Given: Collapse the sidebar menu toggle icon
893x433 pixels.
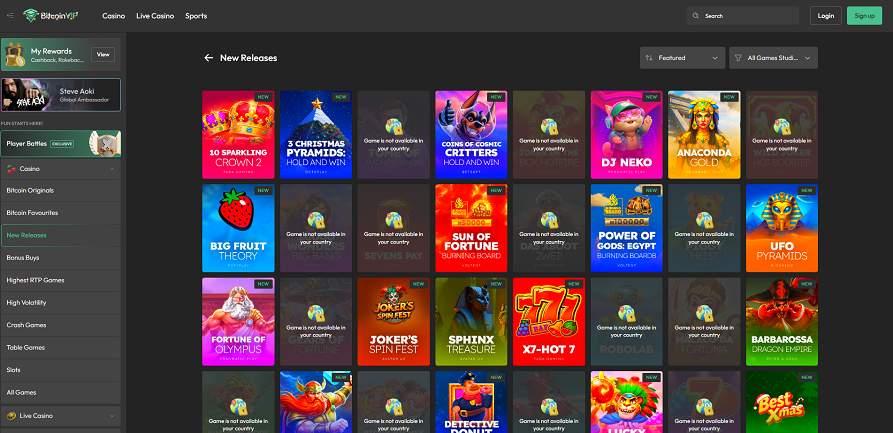Looking at the screenshot, I should (10, 15).
